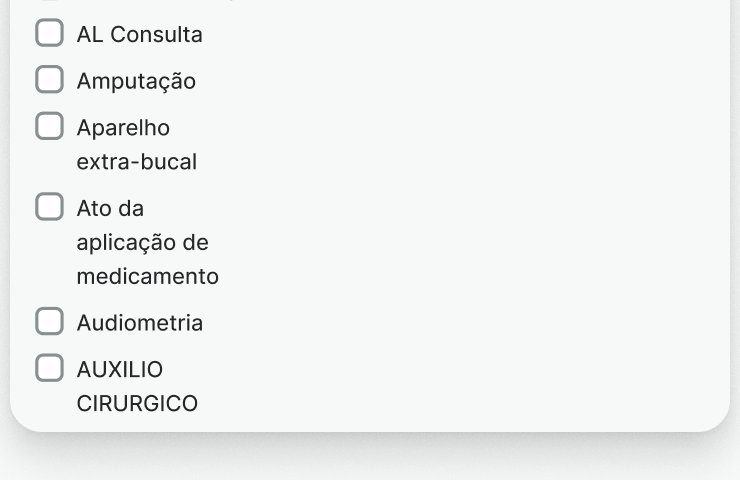This screenshot has width=740, height=480.
Task: Click the "Amputação" label text
Action: [x=136, y=82]
